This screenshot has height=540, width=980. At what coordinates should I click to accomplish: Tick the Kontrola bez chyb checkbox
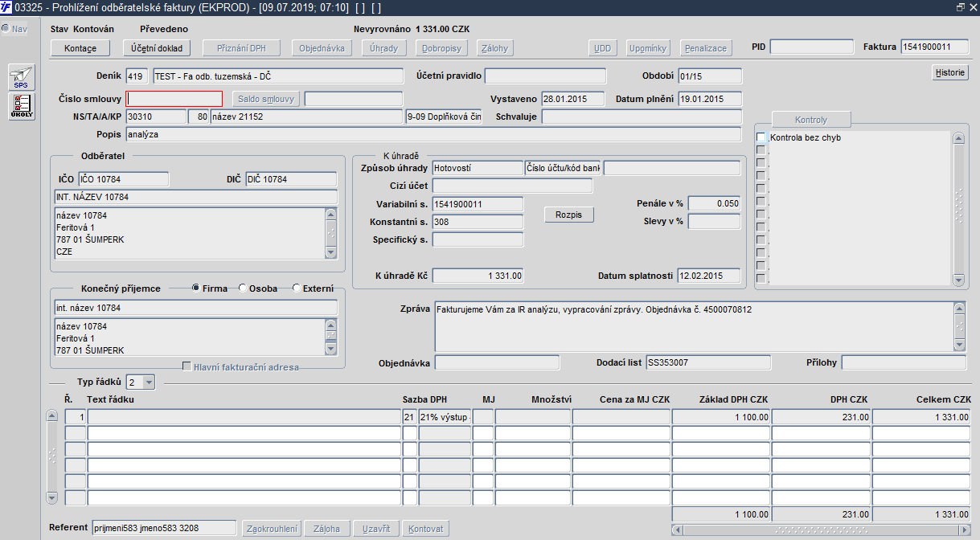coord(761,138)
